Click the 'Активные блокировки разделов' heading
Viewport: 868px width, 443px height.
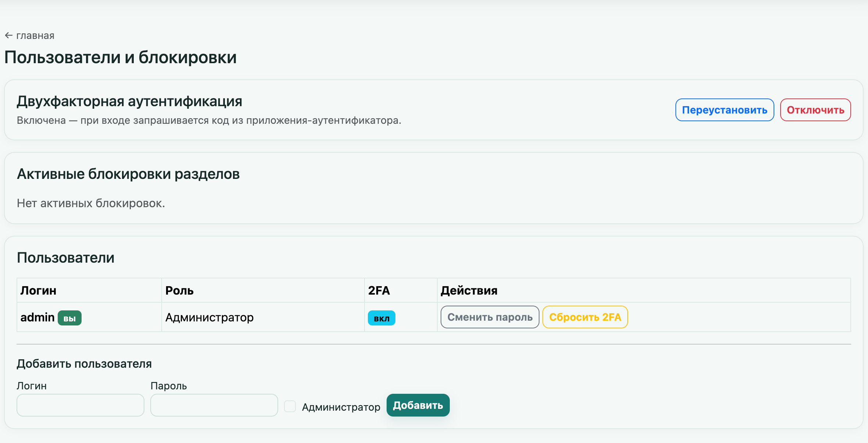pyautogui.click(x=128, y=174)
